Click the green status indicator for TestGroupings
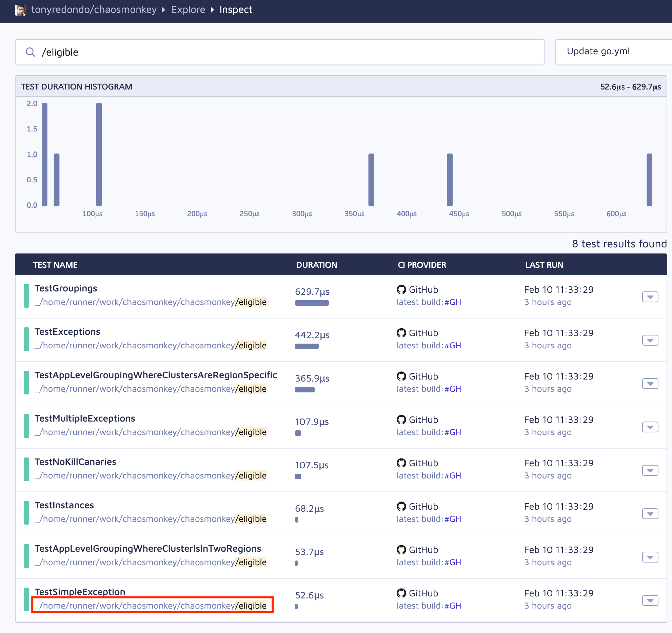The height and width of the screenshot is (633, 672). coord(26,296)
